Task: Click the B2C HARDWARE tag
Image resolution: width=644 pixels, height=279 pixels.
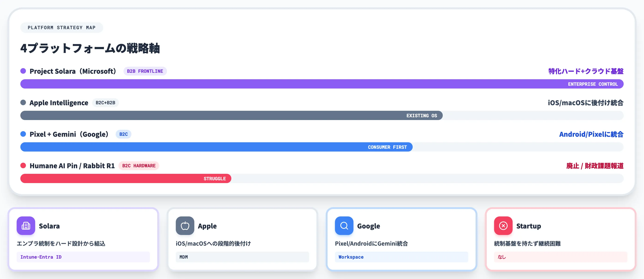Action: [x=139, y=166]
